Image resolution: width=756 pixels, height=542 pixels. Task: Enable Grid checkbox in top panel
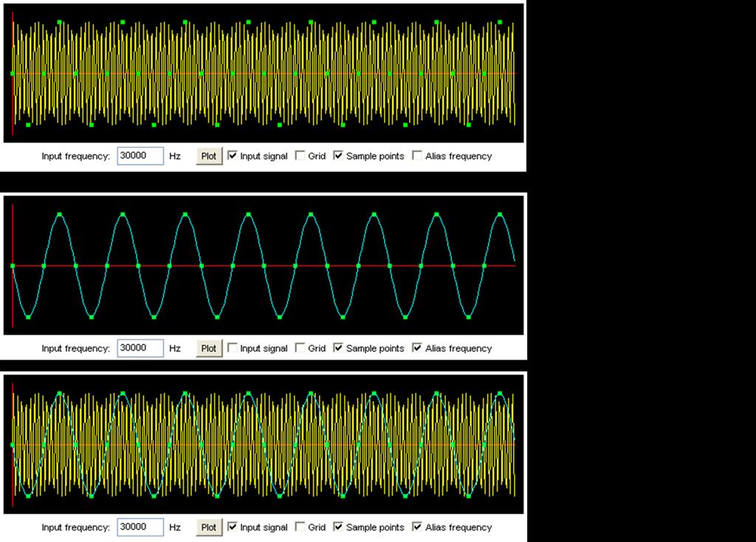coord(300,155)
